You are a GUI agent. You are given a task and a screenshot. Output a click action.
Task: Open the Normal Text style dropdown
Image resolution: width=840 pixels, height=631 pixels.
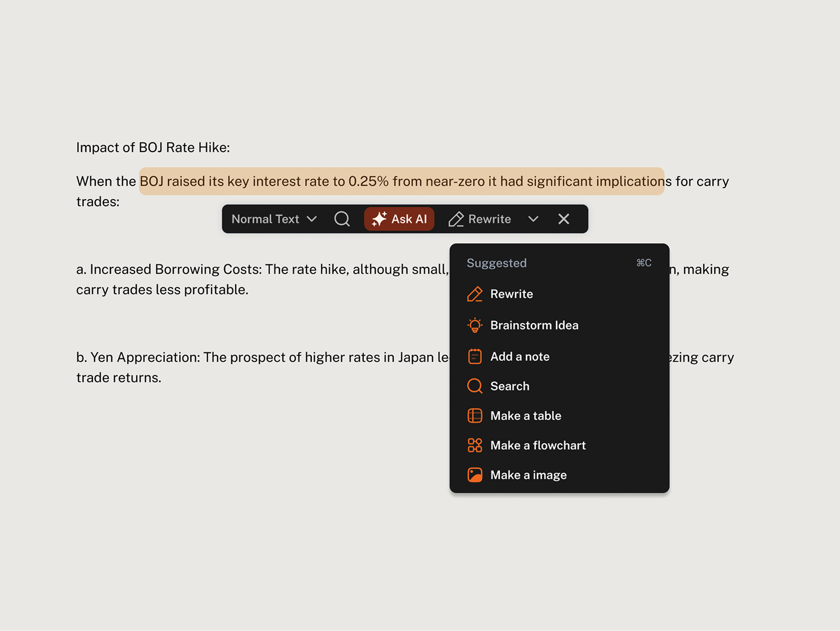(x=274, y=219)
